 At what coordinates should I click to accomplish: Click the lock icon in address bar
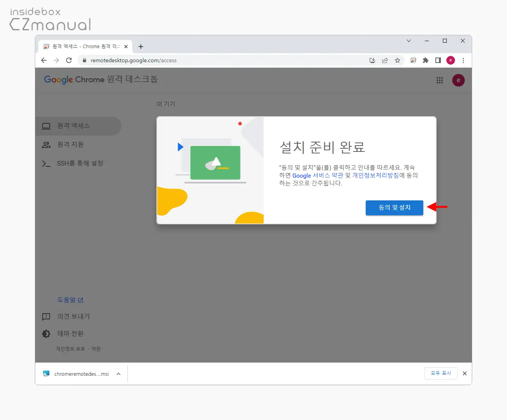[x=84, y=60]
